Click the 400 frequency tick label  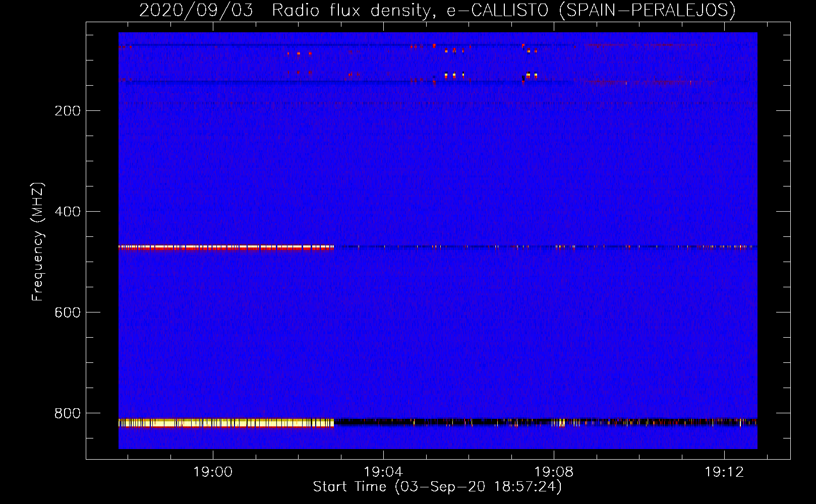68,212
